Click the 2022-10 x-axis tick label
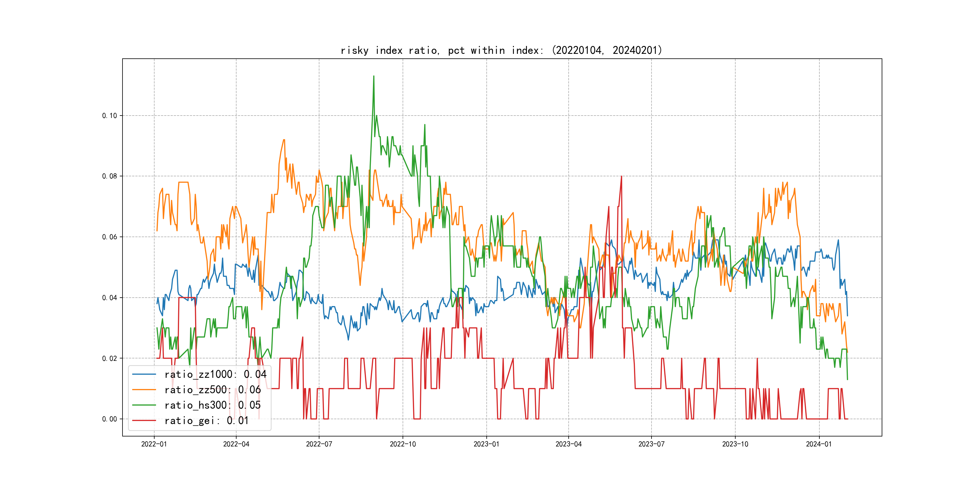The width and height of the screenshot is (980, 490). pyautogui.click(x=403, y=444)
